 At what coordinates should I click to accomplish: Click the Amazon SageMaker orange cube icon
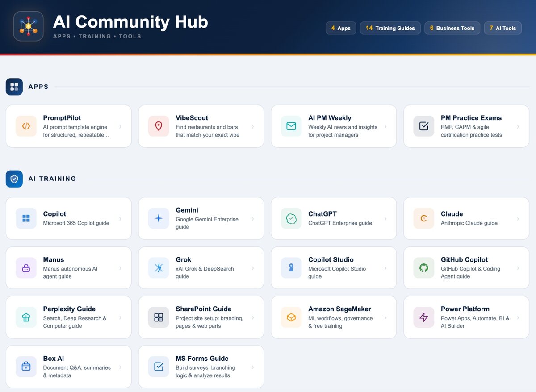point(291,317)
